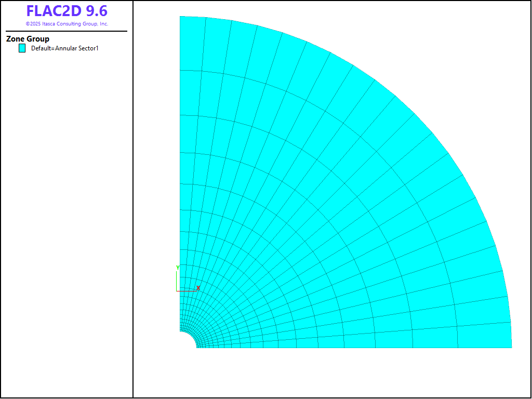
Task: Click the axis triad origin corner
Action: tap(177, 291)
